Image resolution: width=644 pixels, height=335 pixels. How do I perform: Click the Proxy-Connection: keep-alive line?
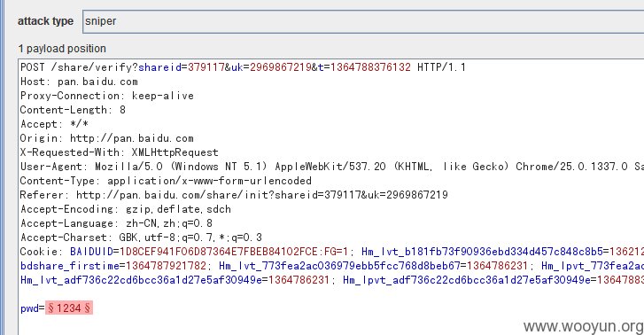pos(107,96)
